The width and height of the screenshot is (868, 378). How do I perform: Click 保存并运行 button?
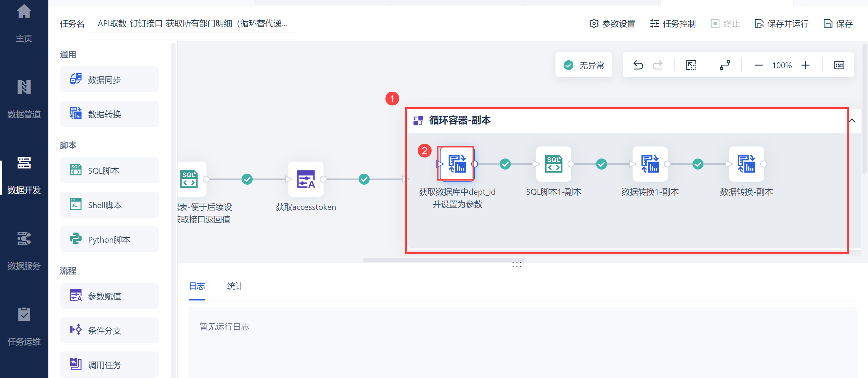(x=782, y=23)
